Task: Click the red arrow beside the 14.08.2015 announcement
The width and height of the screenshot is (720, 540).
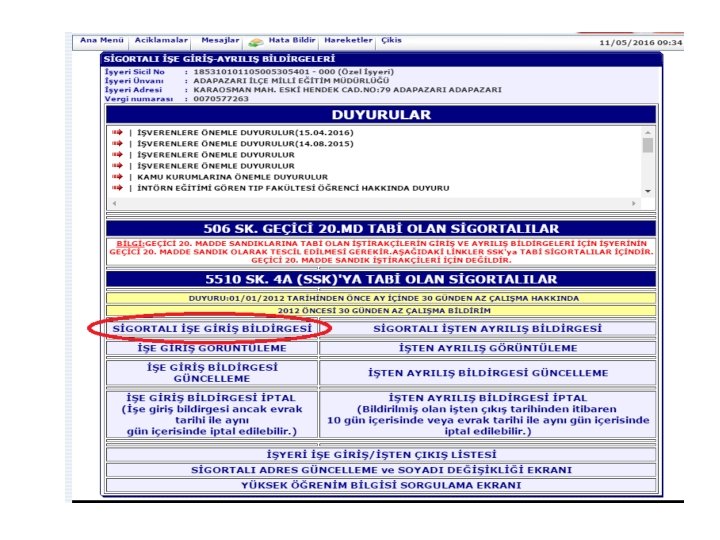Action: click(x=118, y=143)
